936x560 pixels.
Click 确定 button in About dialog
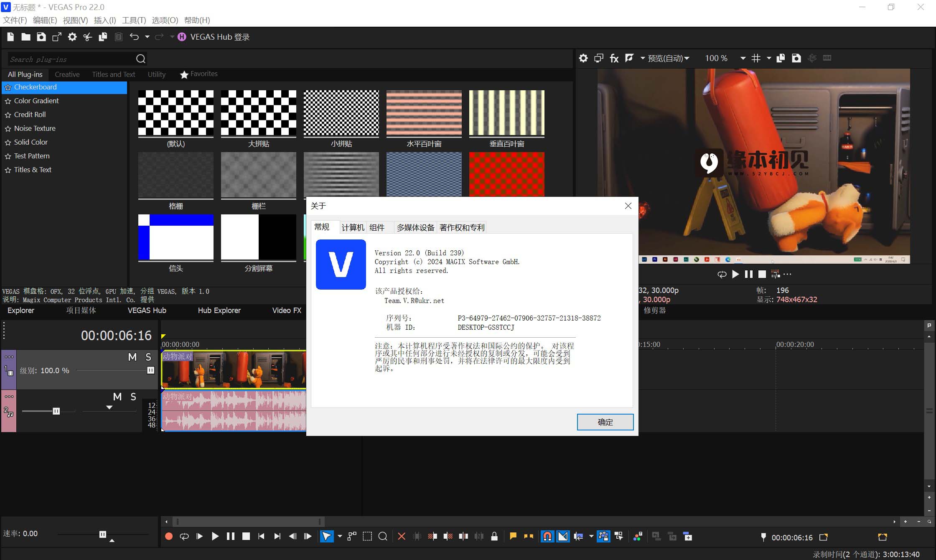click(x=605, y=422)
